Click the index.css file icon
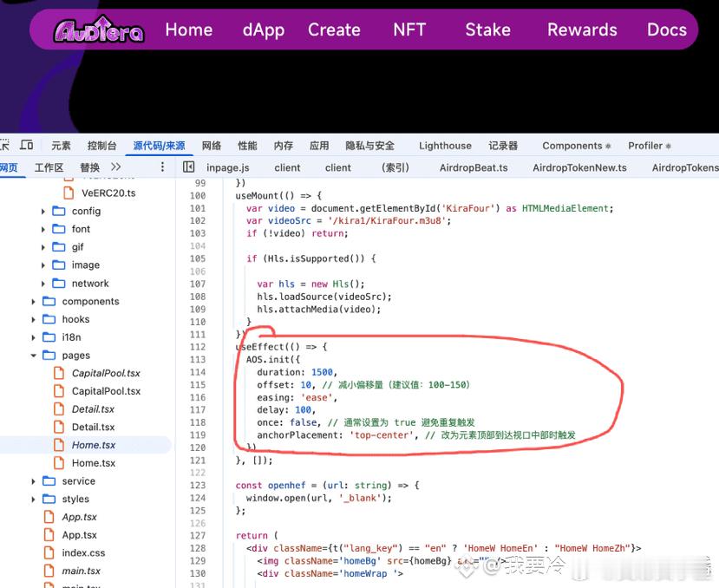719x588 pixels. (x=49, y=552)
